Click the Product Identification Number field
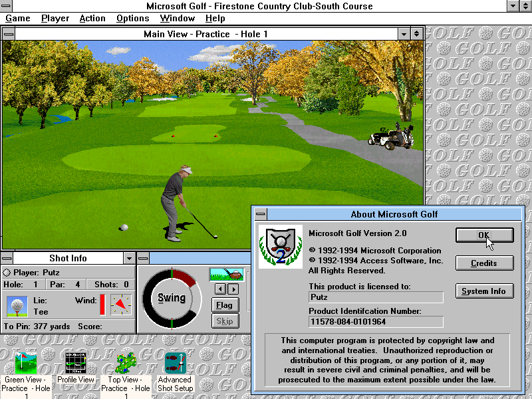 pos(376,322)
